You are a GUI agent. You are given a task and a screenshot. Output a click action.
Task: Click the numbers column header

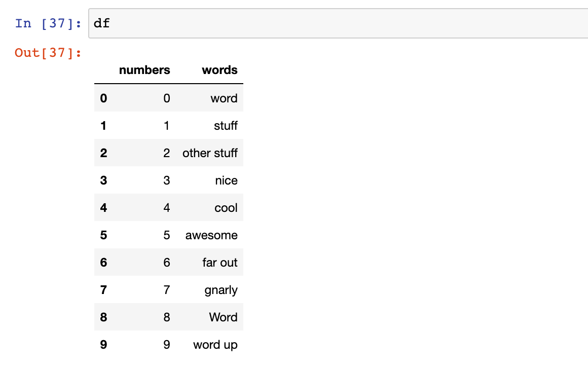[144, 70]
